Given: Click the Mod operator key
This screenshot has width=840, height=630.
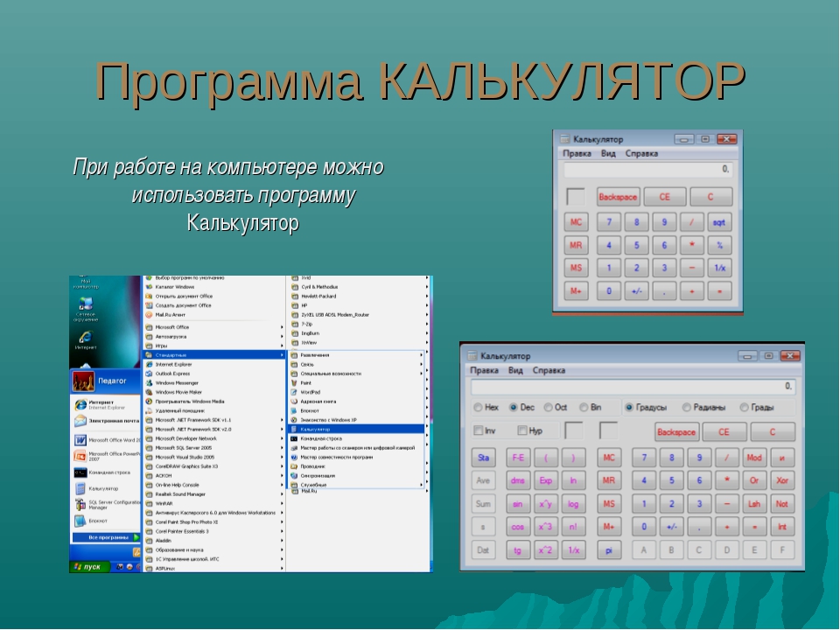Looking at the screenshot, I should [753, 458].
